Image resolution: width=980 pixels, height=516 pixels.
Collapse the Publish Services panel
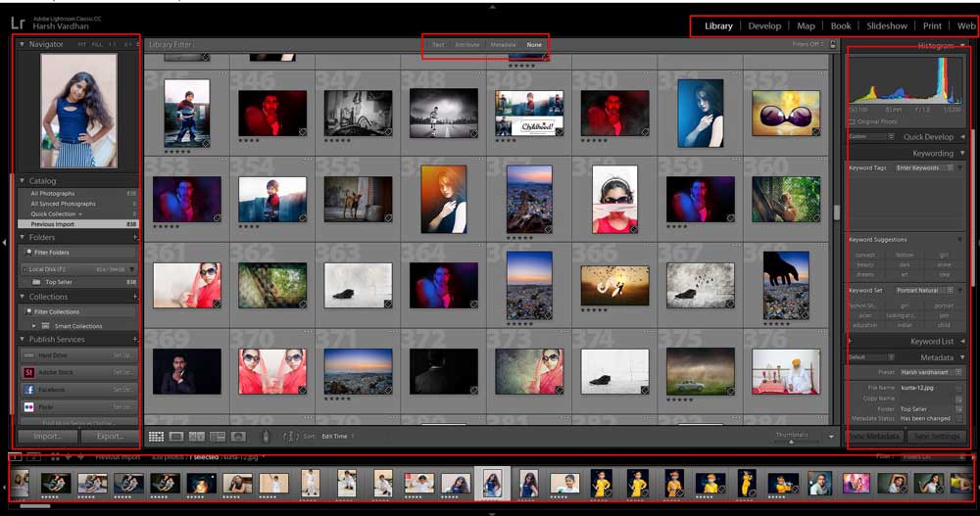click(x=22, y=339)
